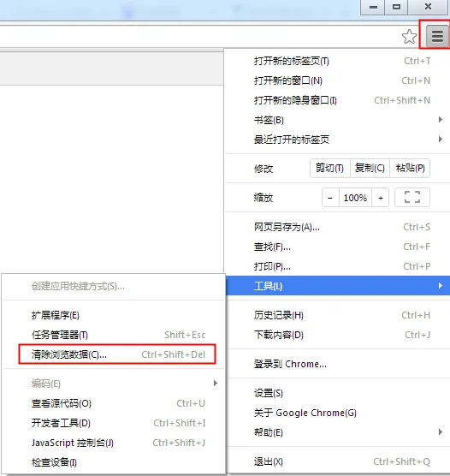Expand the 书签(B) bookmarks submenu
The image size is (450, 476).
337,120
